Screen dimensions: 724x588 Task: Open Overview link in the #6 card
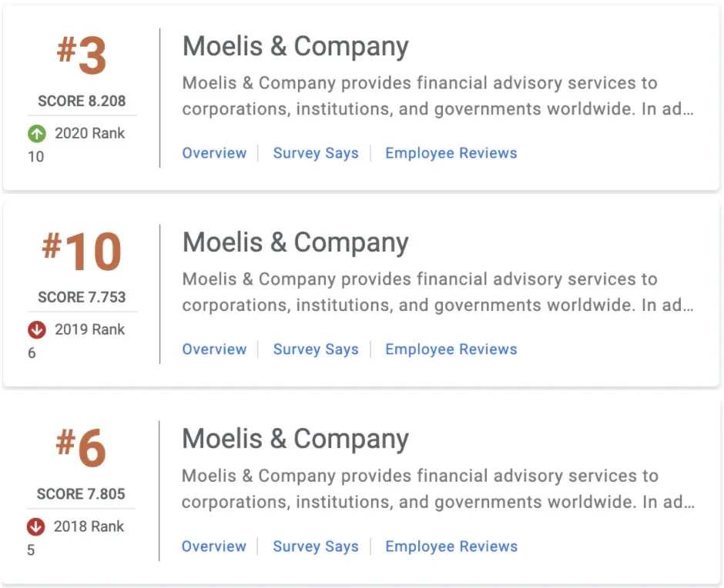point(214,546)
